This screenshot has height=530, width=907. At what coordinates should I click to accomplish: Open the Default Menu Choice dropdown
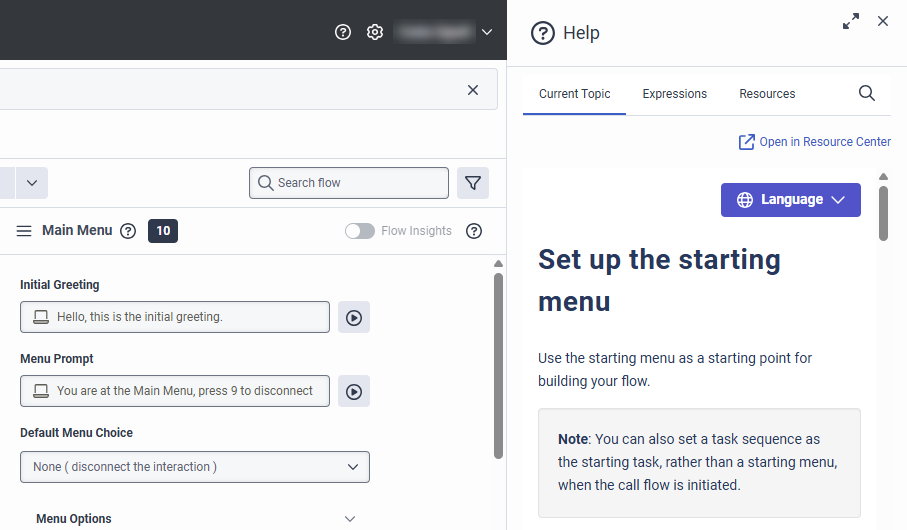[x=195, y=467]
